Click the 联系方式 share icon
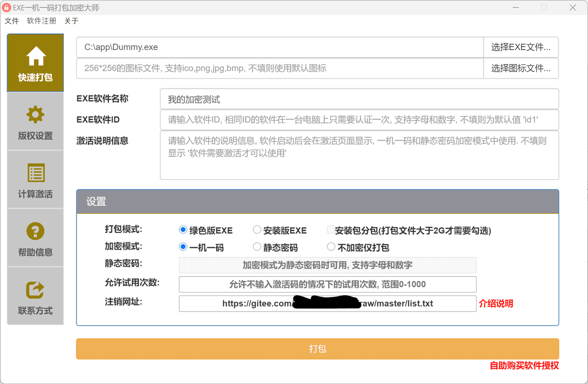588x384 pixels. pyautogui.click(x=35, y=290)
